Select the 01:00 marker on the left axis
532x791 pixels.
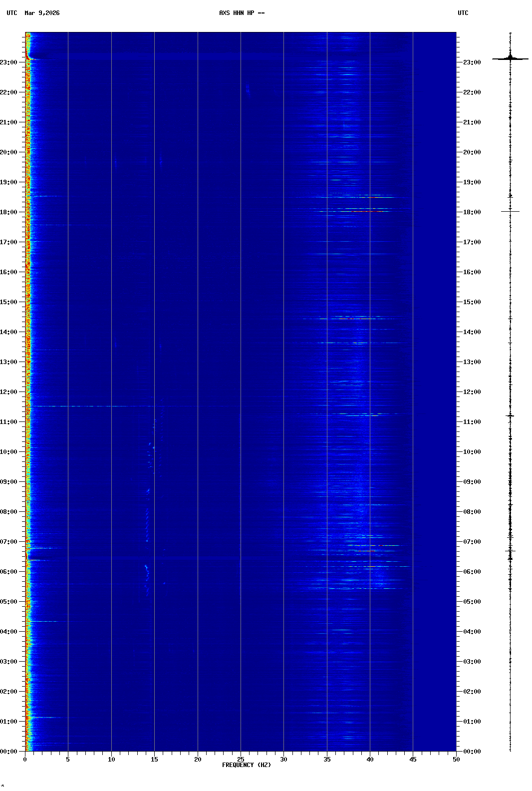(9, 722)
